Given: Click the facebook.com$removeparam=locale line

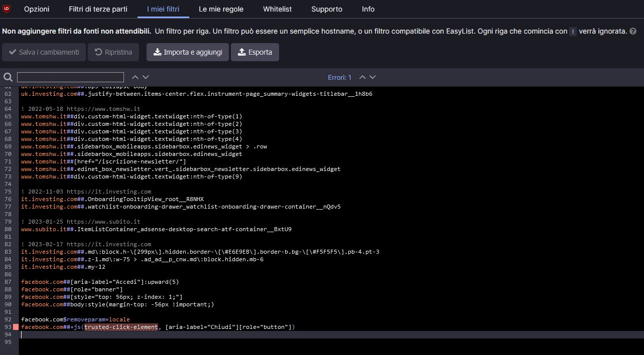Looking at the screenshot, I should tap(75, 319).
